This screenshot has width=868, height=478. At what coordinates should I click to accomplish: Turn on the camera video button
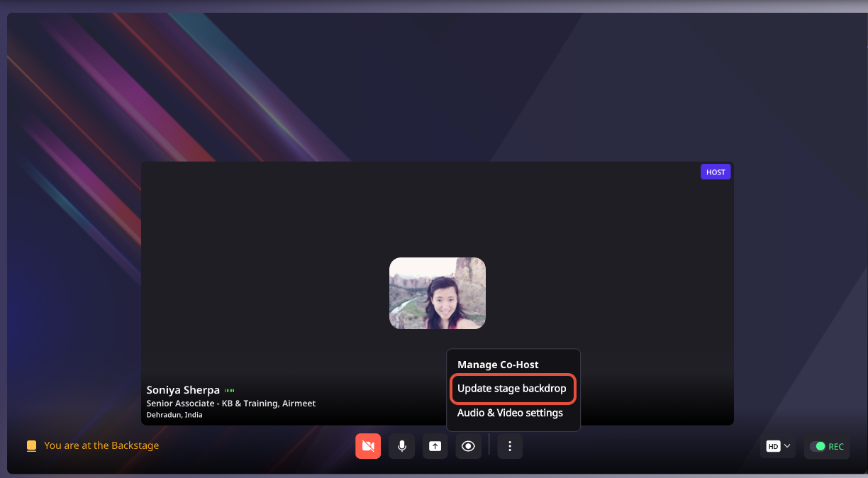click(x=368, y=446)
